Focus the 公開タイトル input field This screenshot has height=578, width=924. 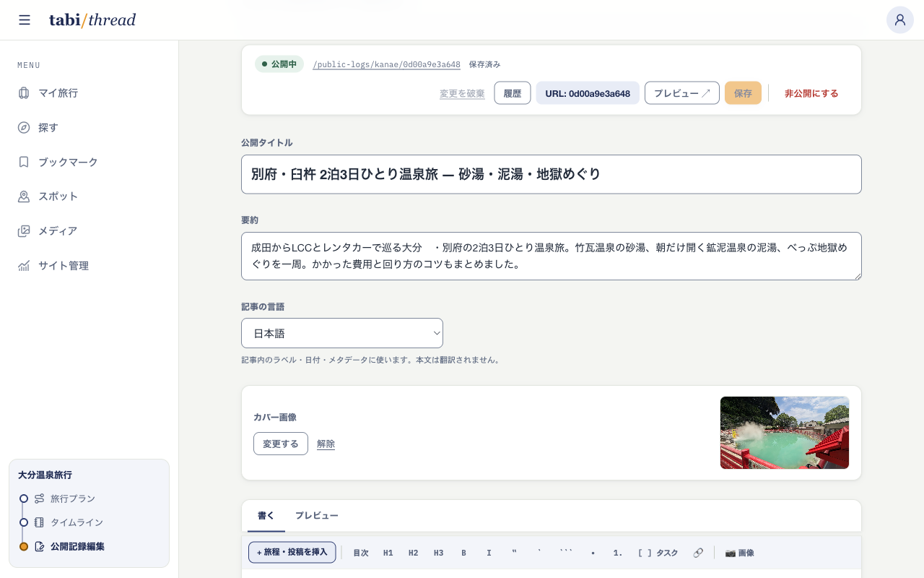pos(552,174)
